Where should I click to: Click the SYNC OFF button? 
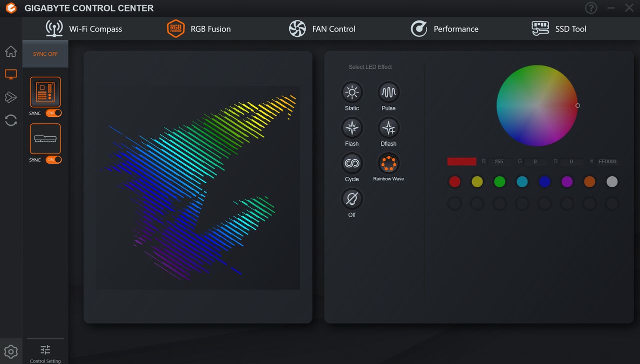[x=45, y=54]
